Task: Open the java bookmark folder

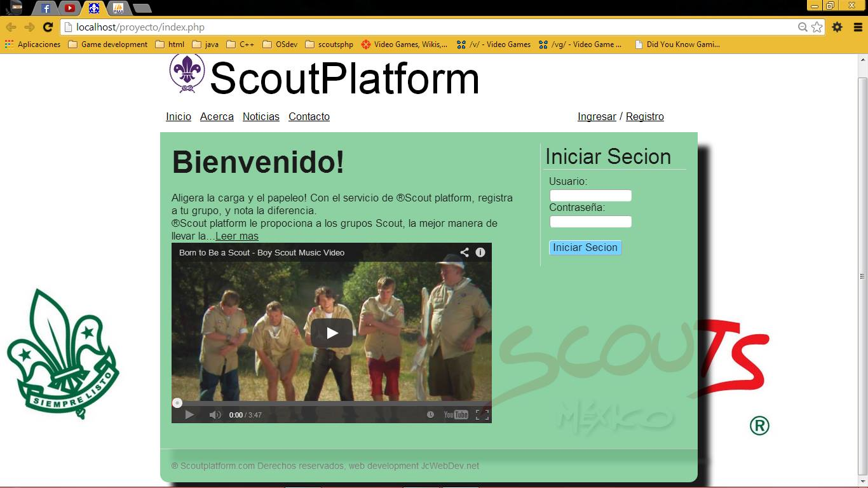Action: (x=205, y=44)
